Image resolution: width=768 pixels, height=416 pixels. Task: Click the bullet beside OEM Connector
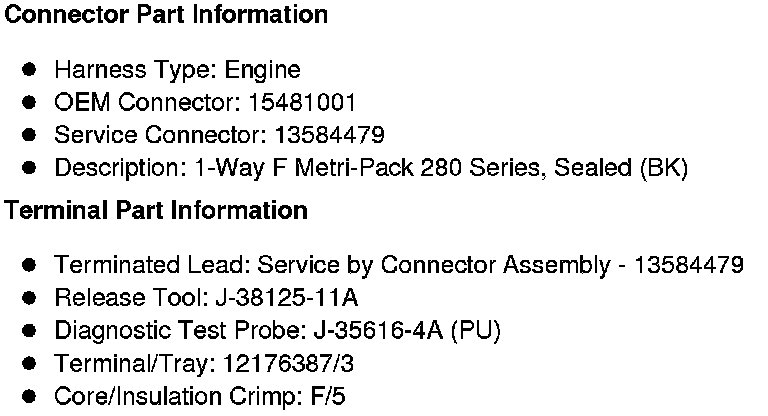pos(29,102)
